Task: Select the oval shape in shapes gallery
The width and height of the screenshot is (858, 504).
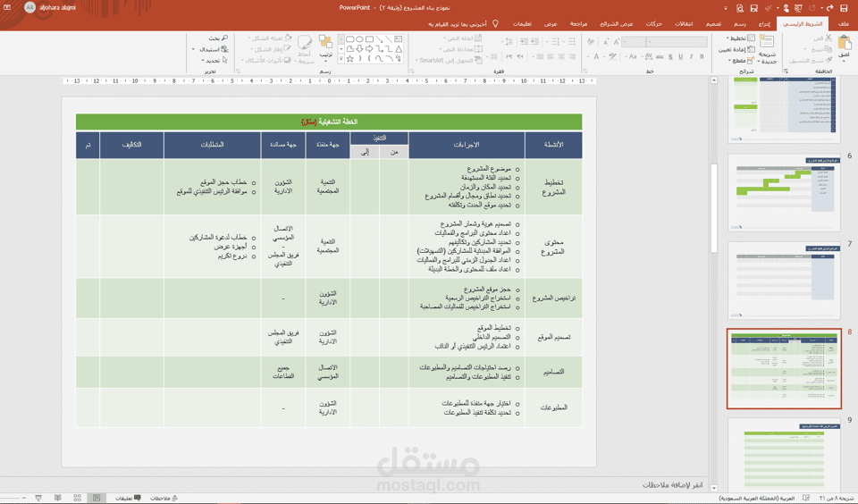Action: (359, 39)
